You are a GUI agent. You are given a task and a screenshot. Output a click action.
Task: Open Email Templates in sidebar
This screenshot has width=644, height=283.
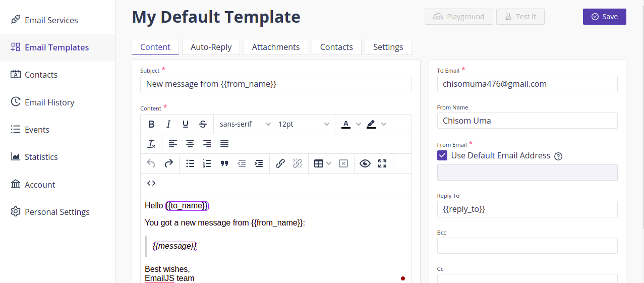coord(57,47)
